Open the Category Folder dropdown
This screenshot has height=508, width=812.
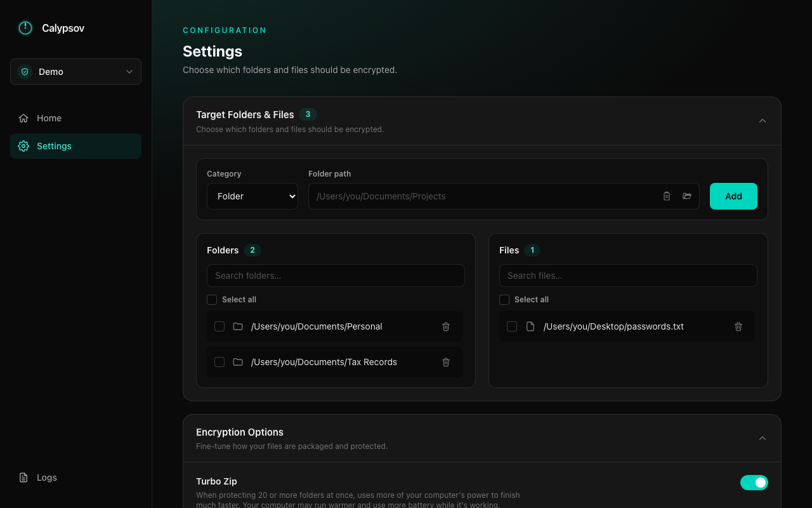coord(252,196)
